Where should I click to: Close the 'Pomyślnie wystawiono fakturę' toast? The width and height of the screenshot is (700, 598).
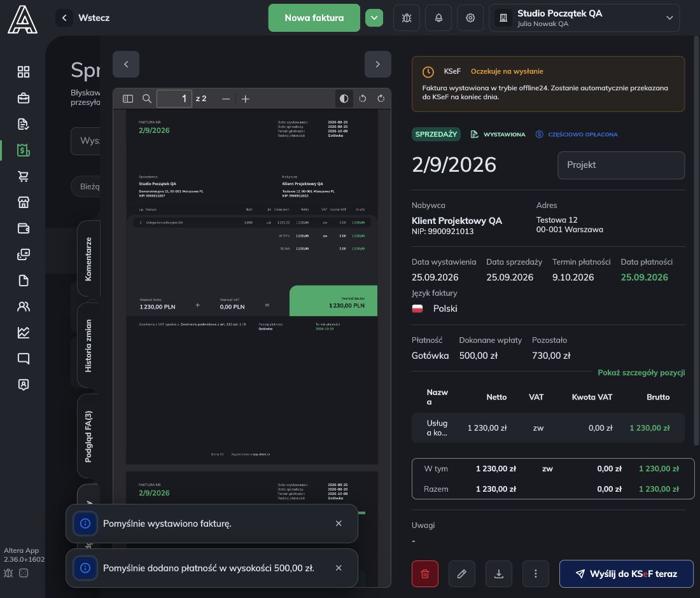tap(339, 524)
